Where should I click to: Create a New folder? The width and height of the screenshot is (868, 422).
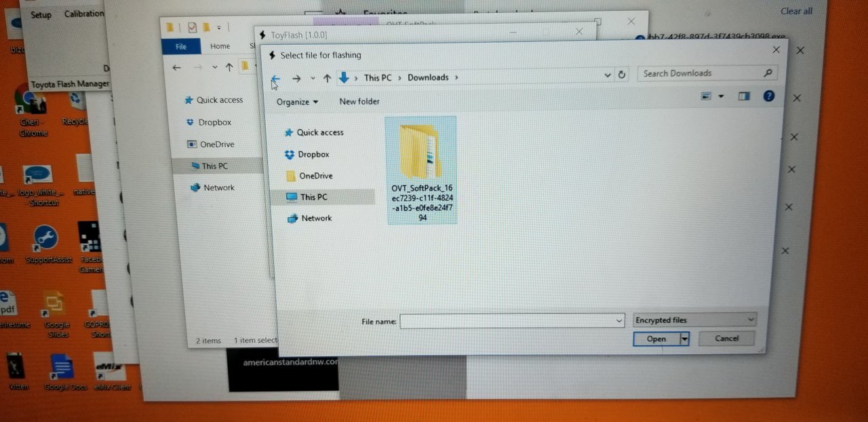coord(359,101)
